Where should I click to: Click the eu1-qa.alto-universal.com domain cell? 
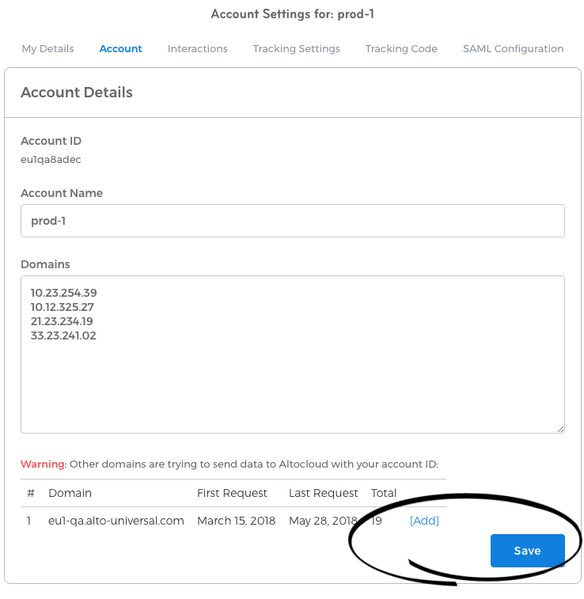tap(116, 521)
